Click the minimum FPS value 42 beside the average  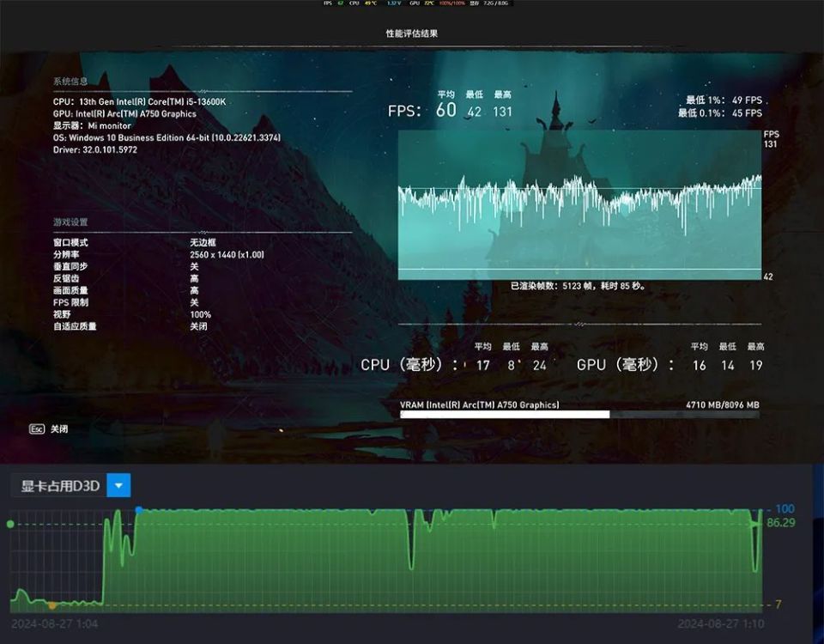(x=474, y=112)
